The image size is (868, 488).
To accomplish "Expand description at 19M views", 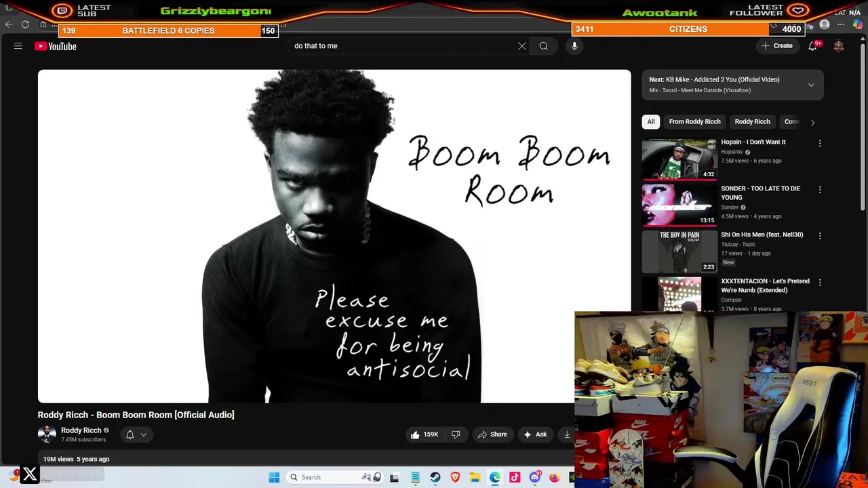I will coord(76,459).
